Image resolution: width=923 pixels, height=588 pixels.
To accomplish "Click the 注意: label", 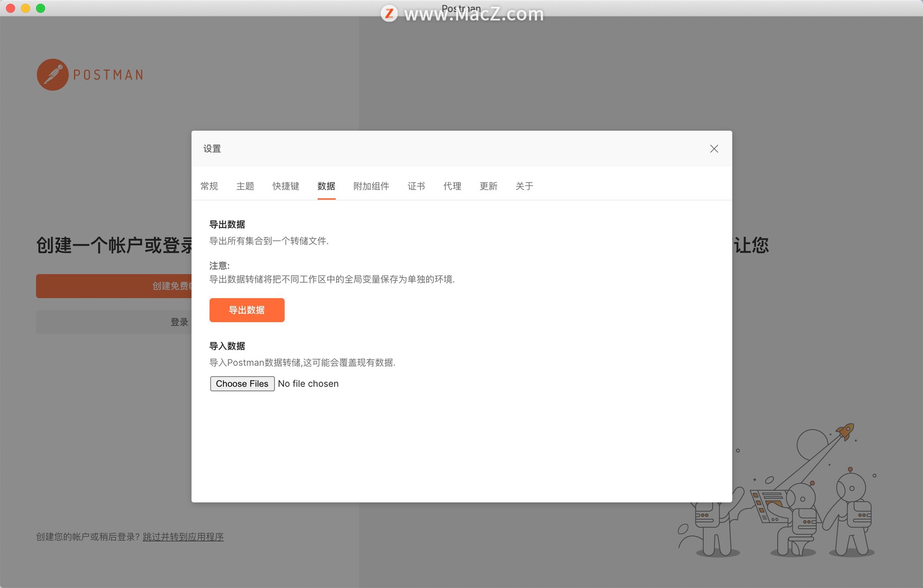I will coord(220,266).
